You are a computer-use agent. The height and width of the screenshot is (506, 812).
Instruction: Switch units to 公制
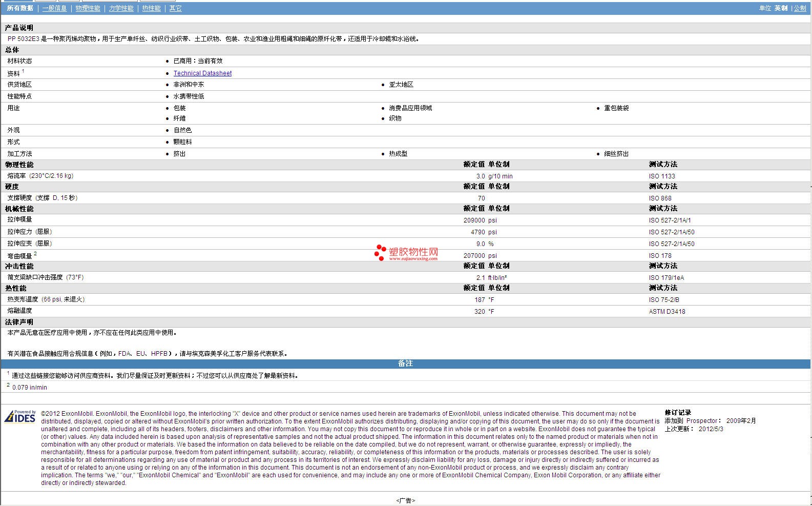point(800,8)
